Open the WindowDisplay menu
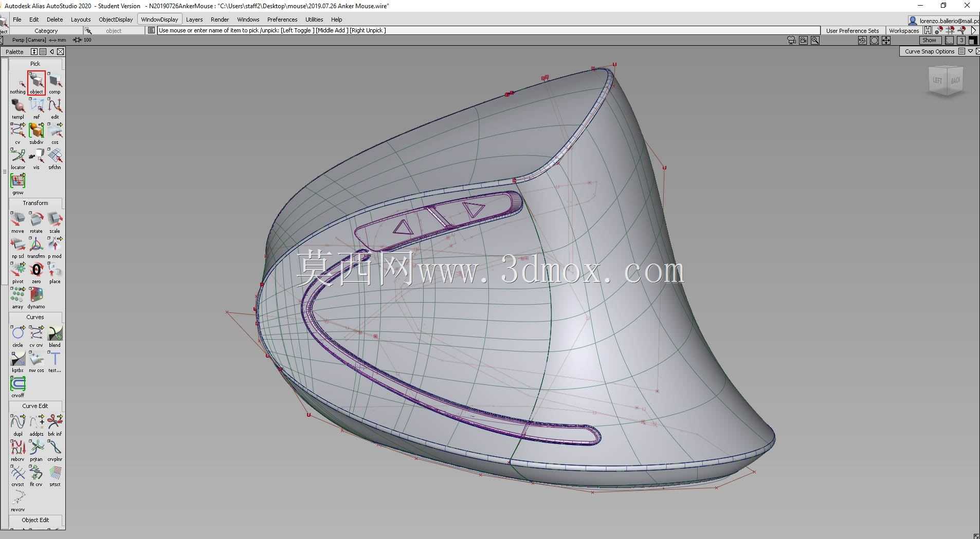The width and height of the screenshot is (980, 539). coord(159,20)
